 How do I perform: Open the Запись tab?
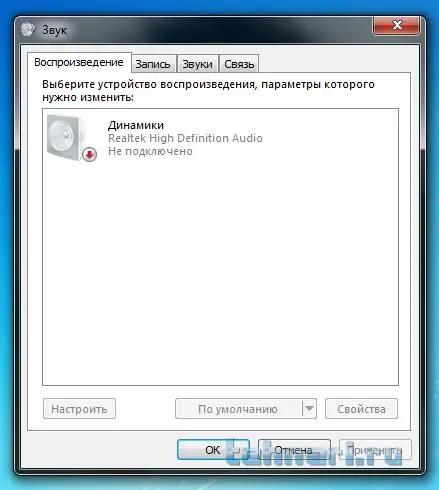pyautogui.click(x=153, y=64)
